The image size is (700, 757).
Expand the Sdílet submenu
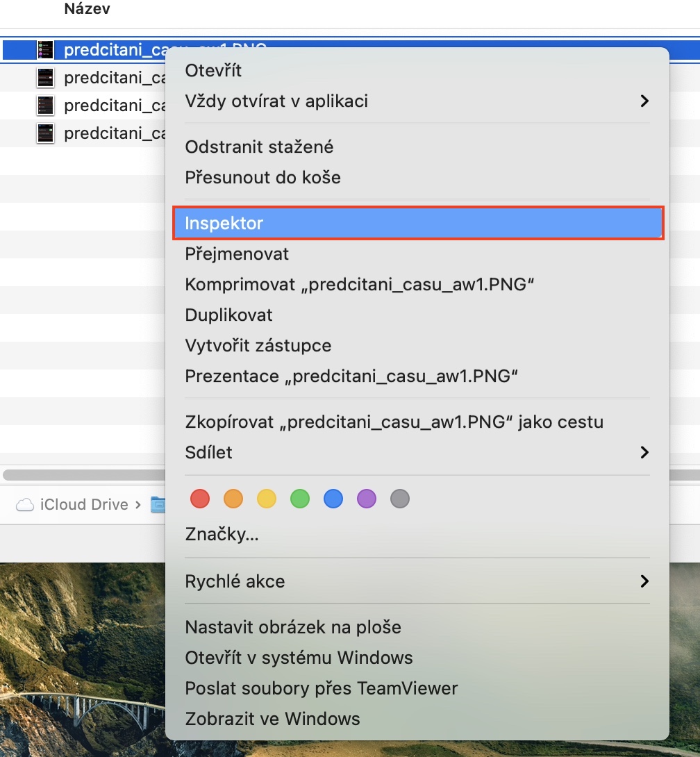pyautogui.click(x=417, y=452)
